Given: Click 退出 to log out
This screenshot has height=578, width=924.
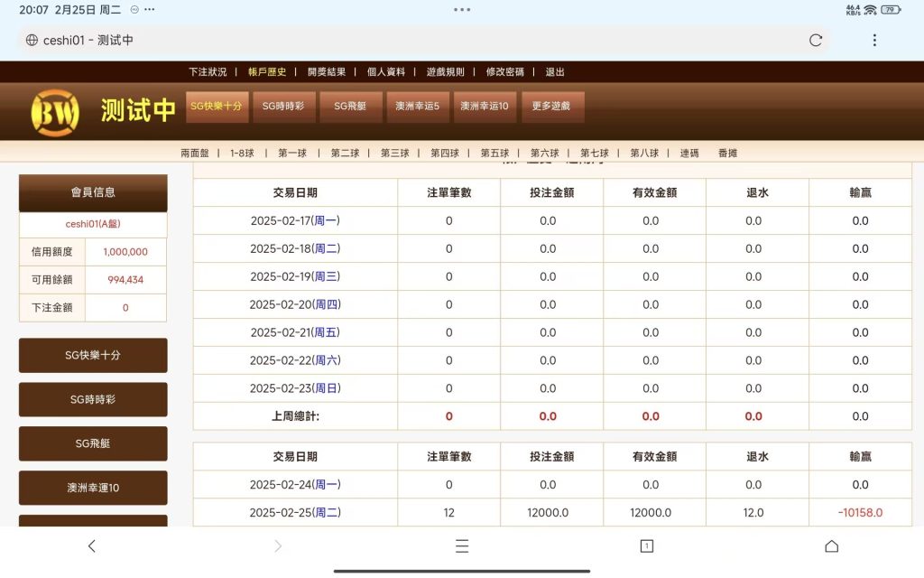Looking at the screenshot, I should click(x=555, y=72).
